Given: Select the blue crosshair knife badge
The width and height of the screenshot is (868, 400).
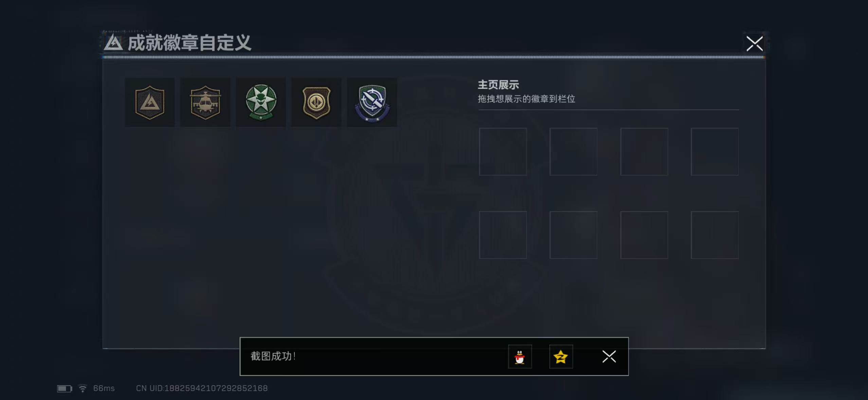Looking at the screenshot, I should pos(372,102).
